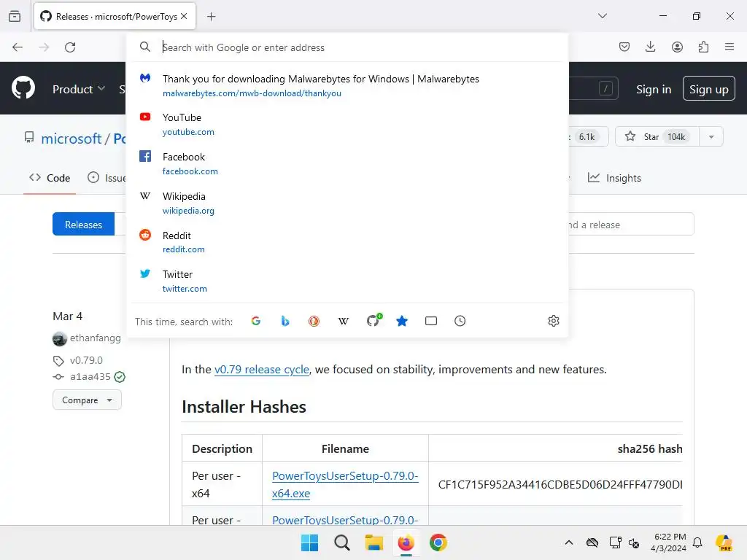Reload the current page
The image size is (747, 560).
(x=70, y=47)
